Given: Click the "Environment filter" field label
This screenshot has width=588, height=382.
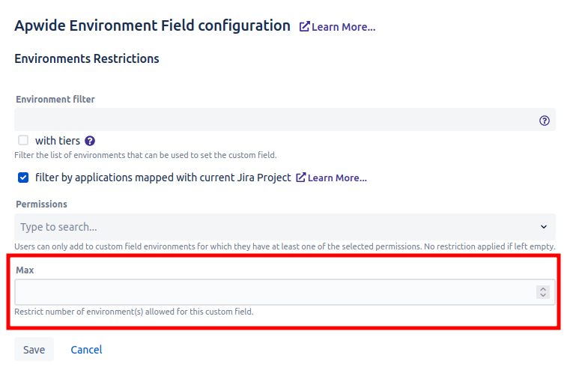Looking at the screenshot, I should click(55, 99).
